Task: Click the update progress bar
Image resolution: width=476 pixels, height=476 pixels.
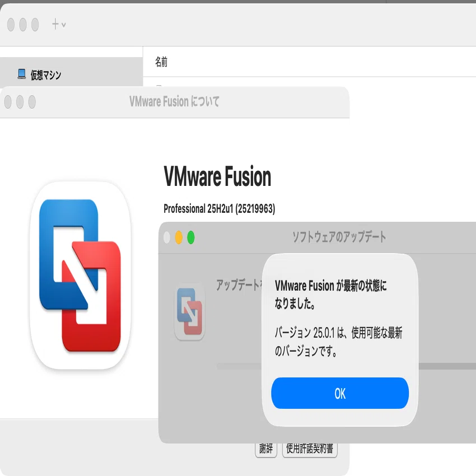Action: 346,366
